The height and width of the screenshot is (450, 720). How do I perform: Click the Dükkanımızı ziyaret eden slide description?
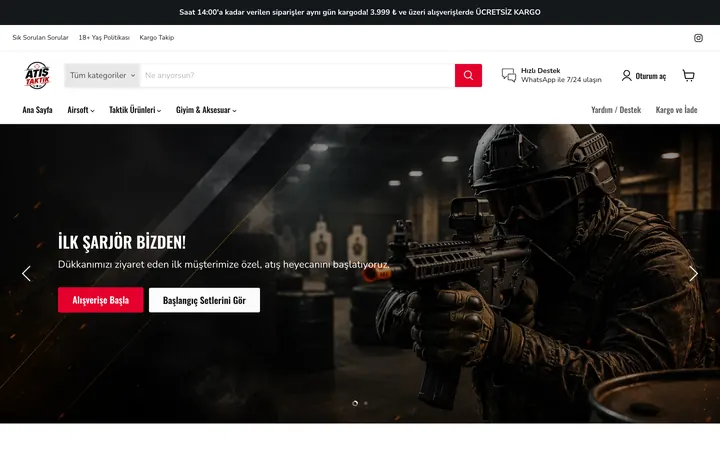pos(224,264)
